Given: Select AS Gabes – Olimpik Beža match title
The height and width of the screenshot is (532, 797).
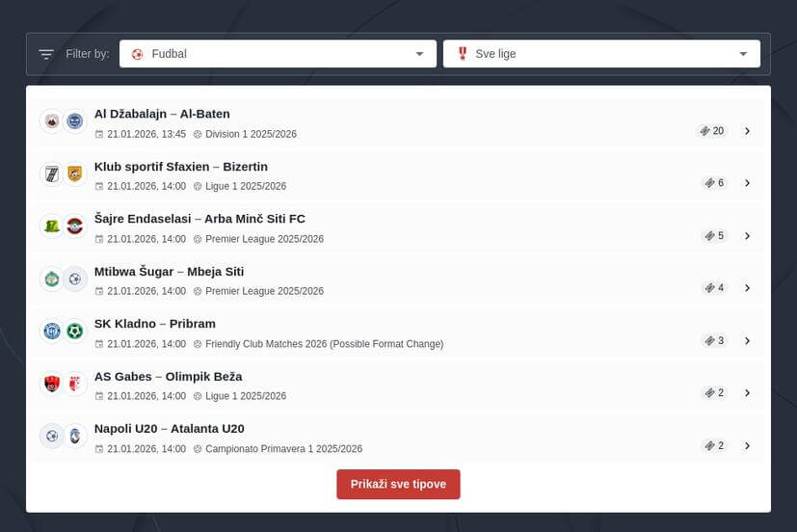Looking at the screenshot, I should [168, 377].
